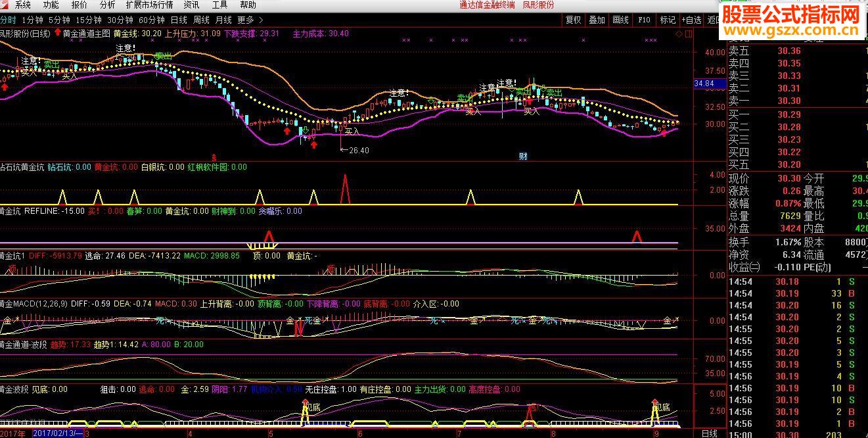The height and width of the screenshot is (438, 868).
Task: Select the 卖二 price 30.31
Action: (x=789, y=89)
